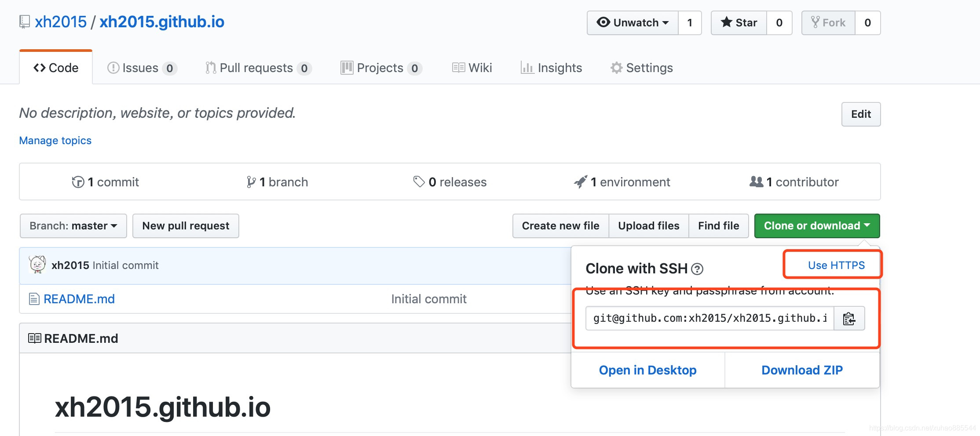This screenshot has width=980, height=436.
Task: Open the Settings tab
Action: (x=642, y=68)
